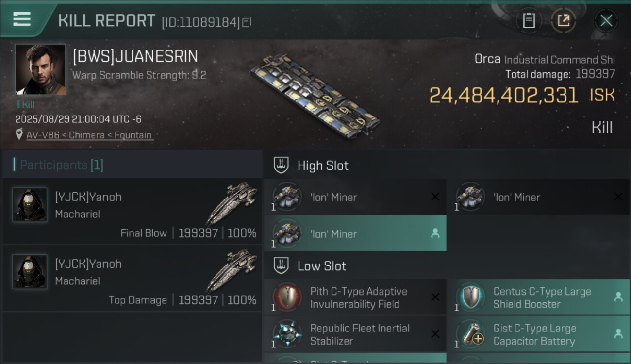
Task: Click the Participants [1] header
Action: pyautogui.click(x=62, y=165)
